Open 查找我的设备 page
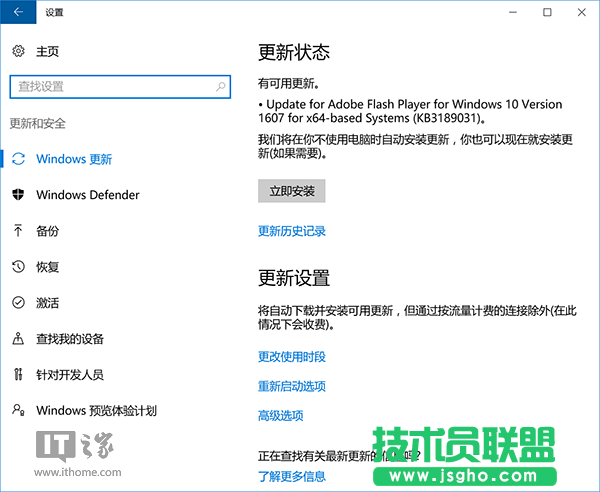 click(70, 339)
